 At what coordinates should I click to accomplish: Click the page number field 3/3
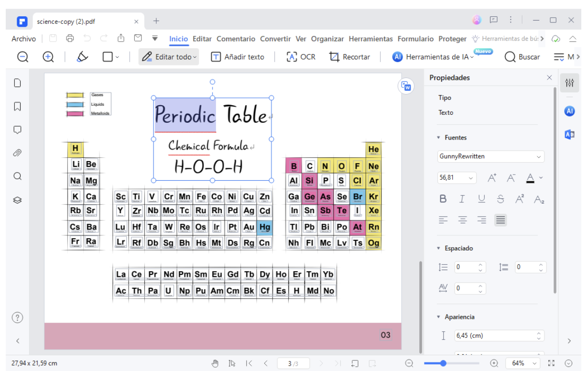[x=293, y=363]
